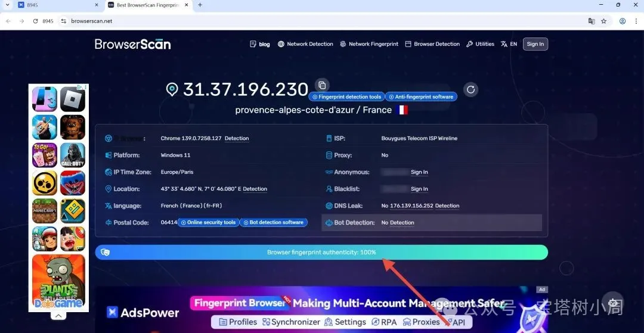
Task: Click the refresh icon beside IP address
Action: click(470, 89)
